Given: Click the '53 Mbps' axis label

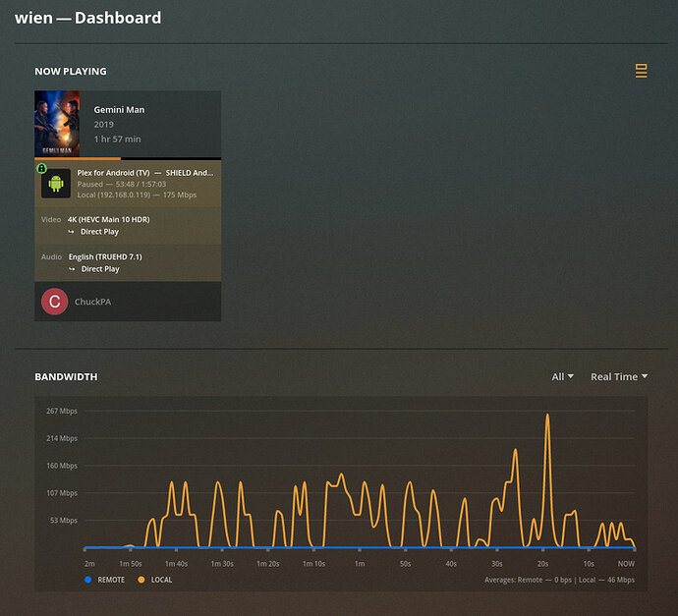Looking at the screenshot, I should (x=64, y=520).
